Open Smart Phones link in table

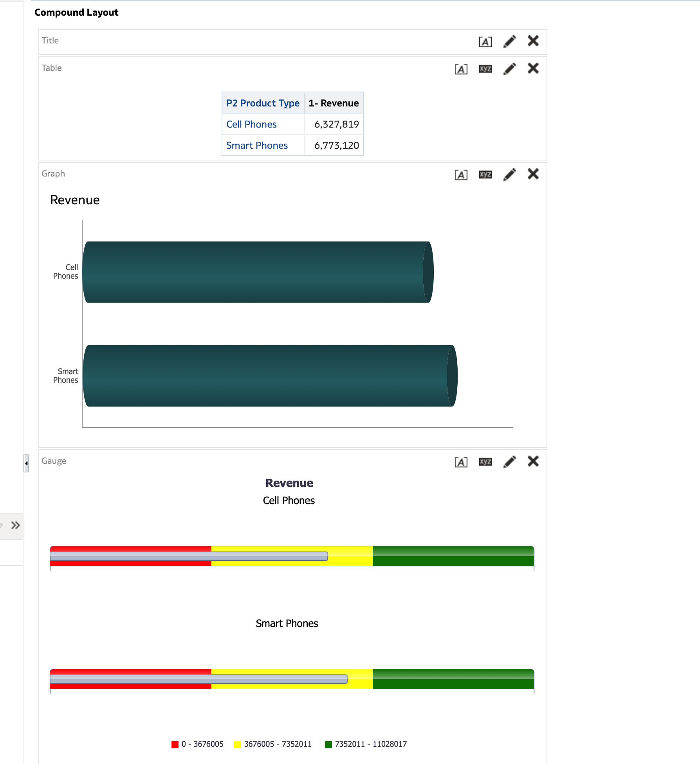(257, 145)
